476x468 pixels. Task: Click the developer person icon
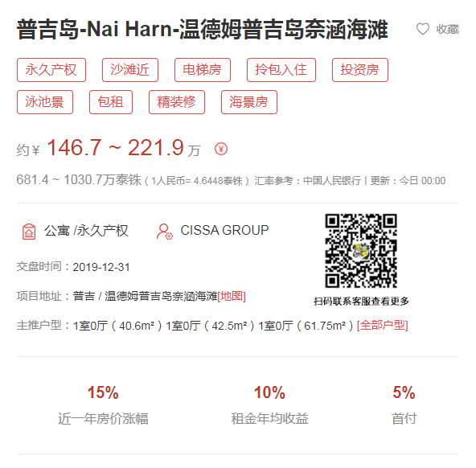tap(165, 232)
